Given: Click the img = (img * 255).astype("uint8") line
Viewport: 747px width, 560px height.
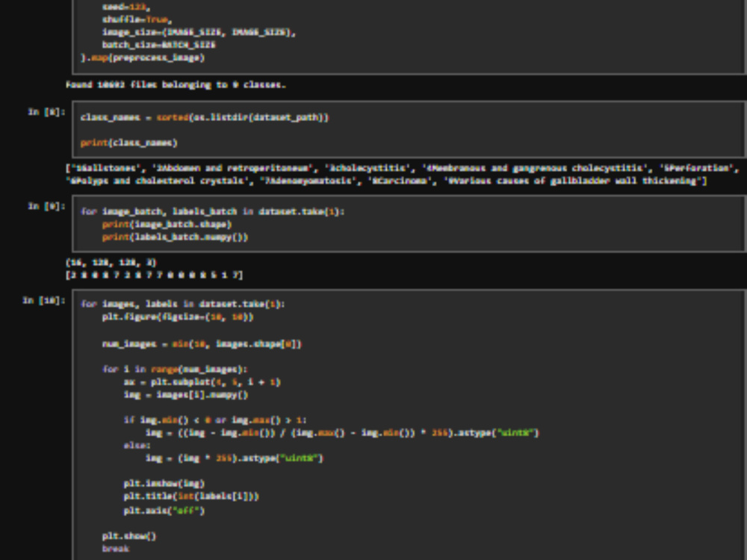Looking at the screenshot, I should tap(234, 458).
